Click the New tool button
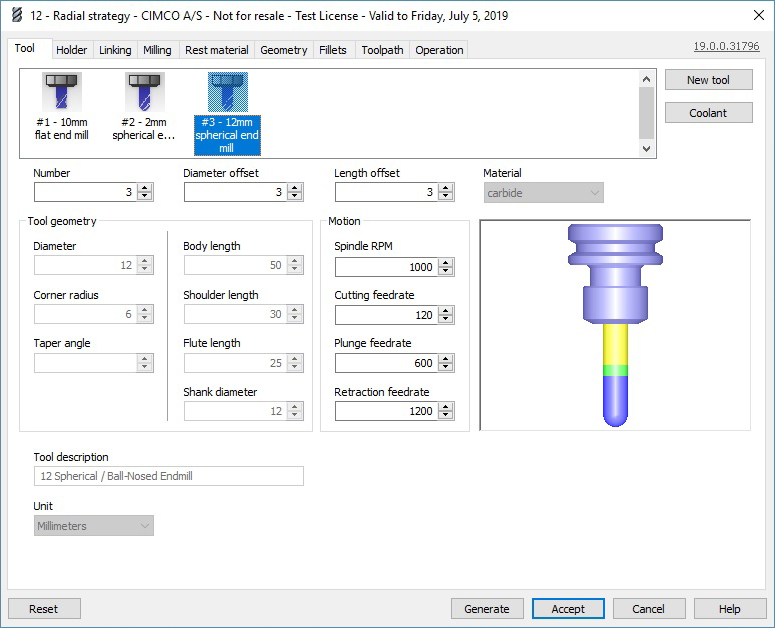This screenshot has width=775, height=628. pyautogui.click(x=708, y=80)
